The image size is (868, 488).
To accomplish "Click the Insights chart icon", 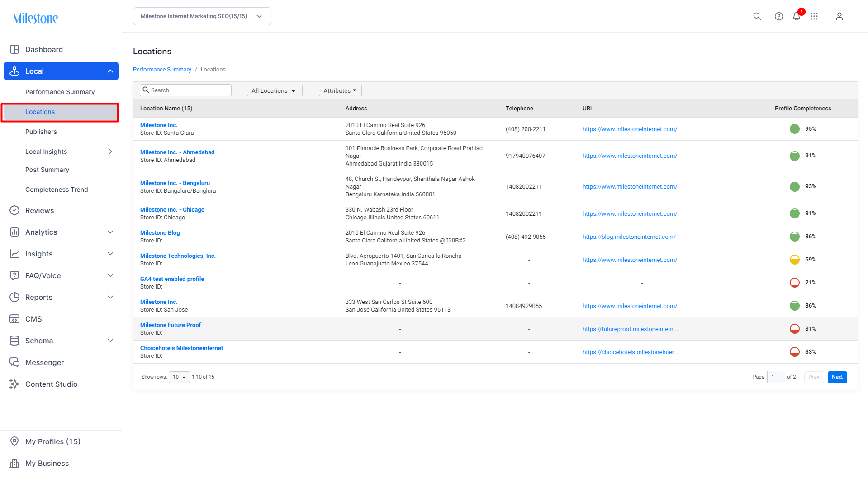I will 14,254.
